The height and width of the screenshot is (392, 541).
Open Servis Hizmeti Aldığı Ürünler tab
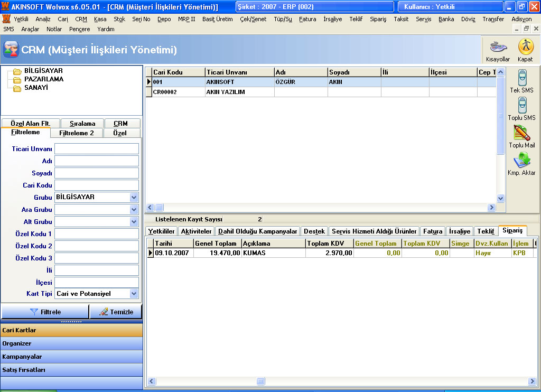[374, 231]
